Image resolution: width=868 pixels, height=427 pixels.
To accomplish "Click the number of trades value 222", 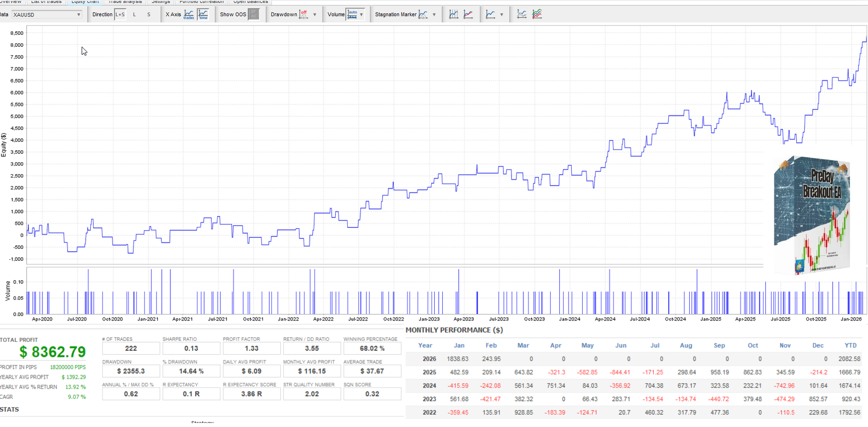I will (x=131, y=348).
